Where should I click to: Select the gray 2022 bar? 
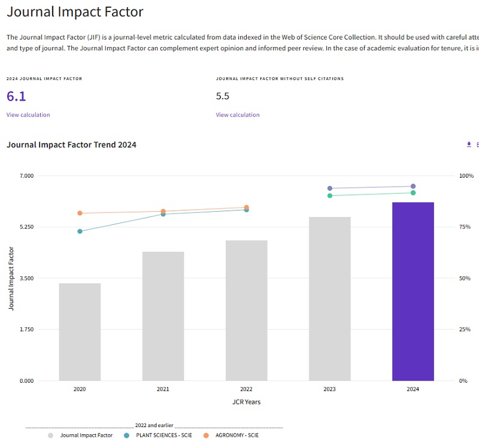(247, 310)
